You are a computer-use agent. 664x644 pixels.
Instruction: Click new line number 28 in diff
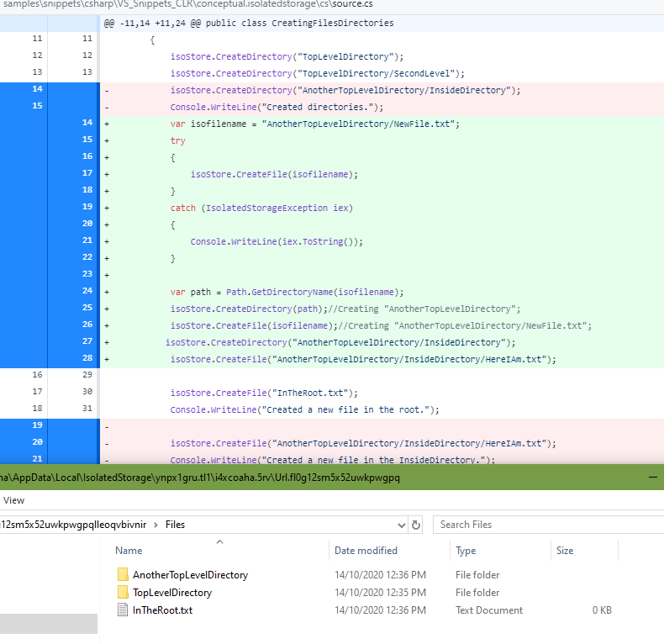coord(87,357)
